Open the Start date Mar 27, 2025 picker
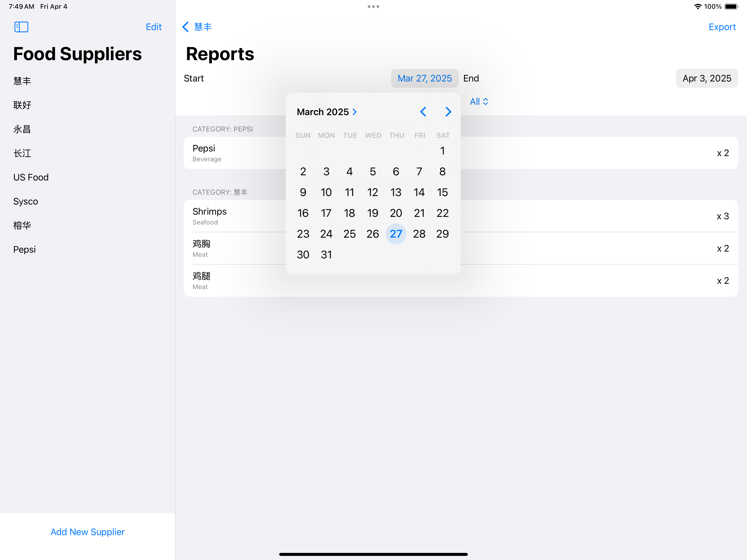Viewport: 747px width, 560px height. tap(424, 78)
